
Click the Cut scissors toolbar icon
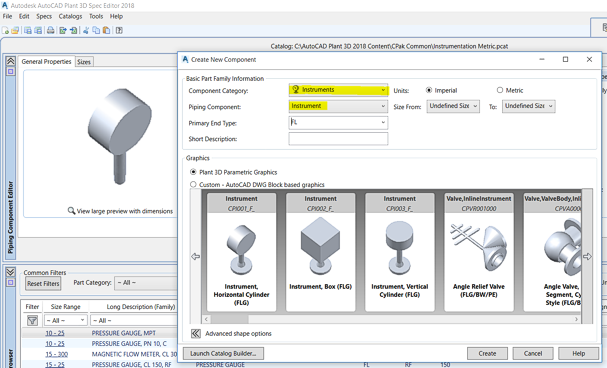tap(86, 30)
